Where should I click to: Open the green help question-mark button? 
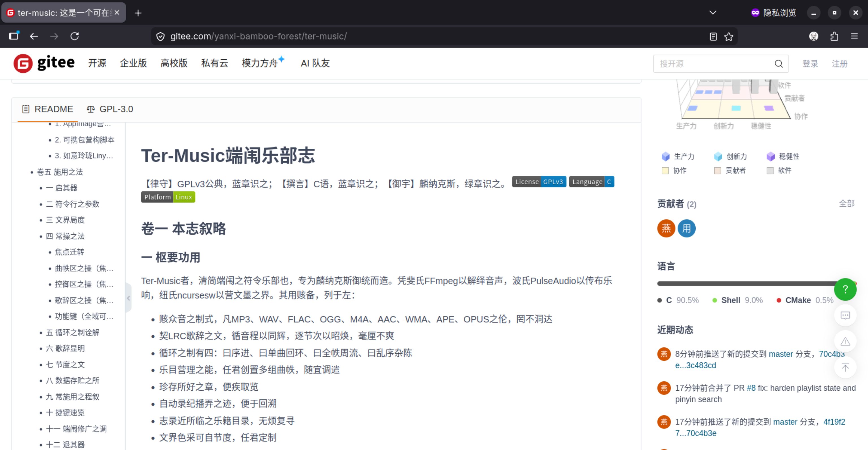click(x=845, y=289)
